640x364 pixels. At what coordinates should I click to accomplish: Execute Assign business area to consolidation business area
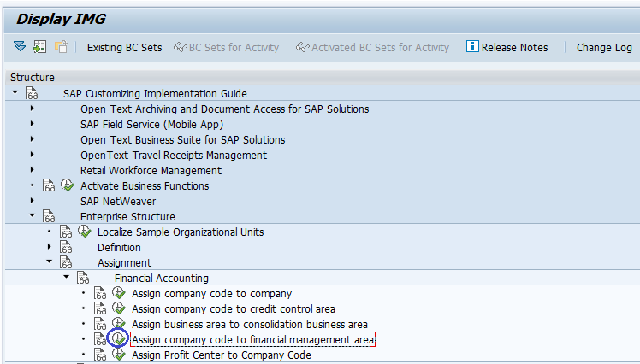click(x=119, y=324)
